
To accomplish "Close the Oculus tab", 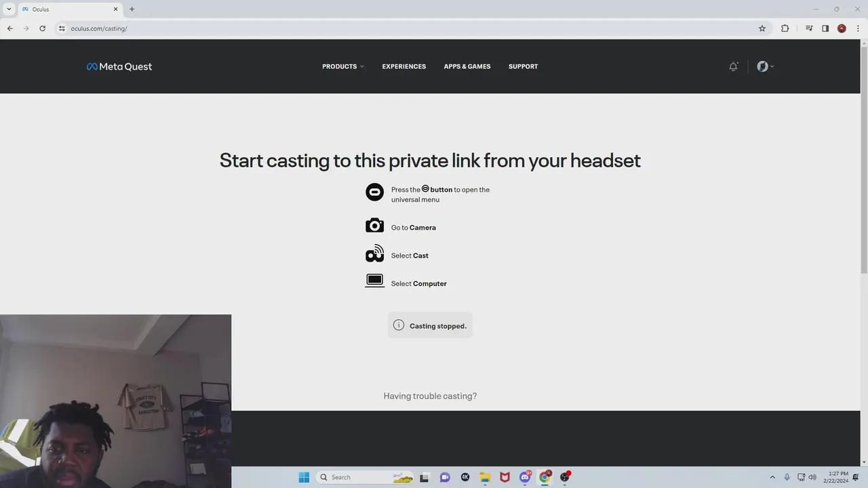I will click(115, 9).
